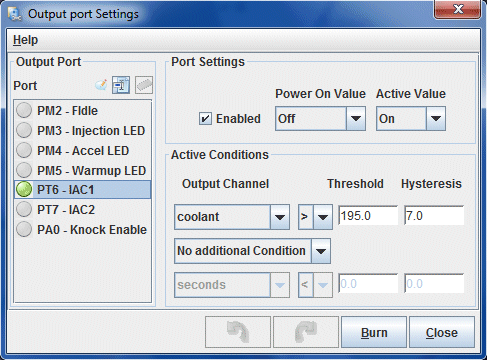The height and width of the screenshot is (360, 487).
Task: Open the coolant output channel dropdown
Action: click(232, 217)
